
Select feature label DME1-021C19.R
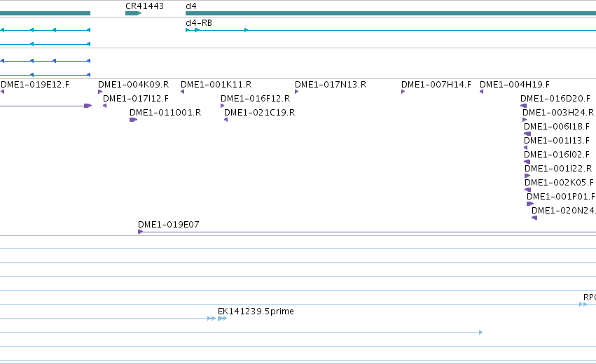point(259,113)
